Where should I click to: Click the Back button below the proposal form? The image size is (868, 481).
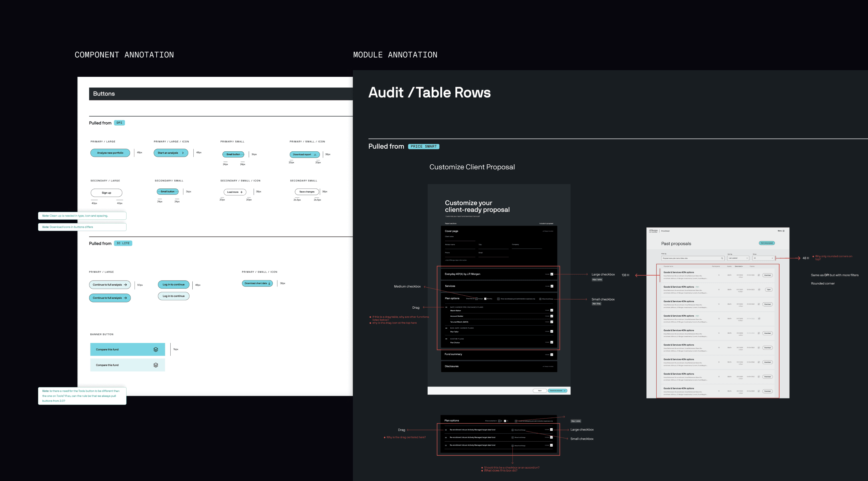point(540,391)
